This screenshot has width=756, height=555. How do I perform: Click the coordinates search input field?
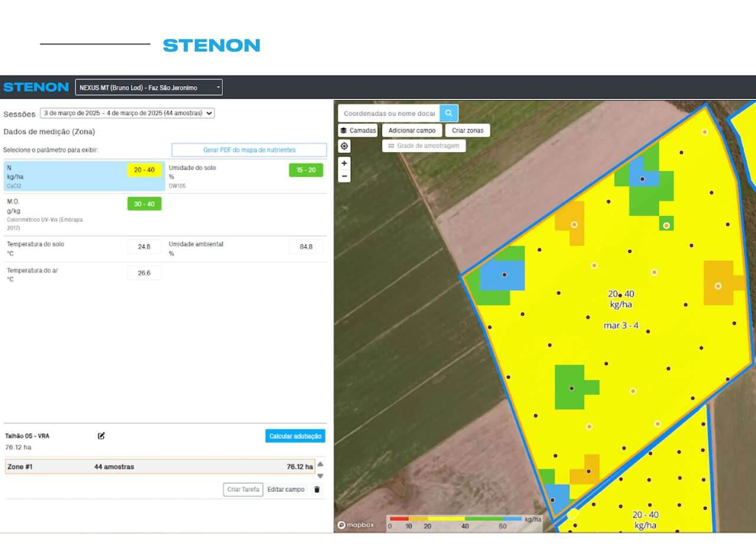(x=389, y=113)
